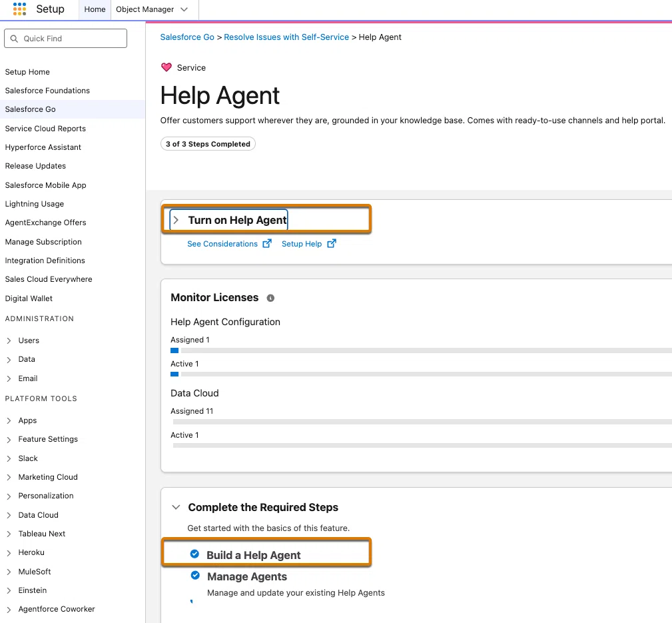Click the Manage Agents step
The width and height of the screenshot is (672, 623).
point(247,577)
